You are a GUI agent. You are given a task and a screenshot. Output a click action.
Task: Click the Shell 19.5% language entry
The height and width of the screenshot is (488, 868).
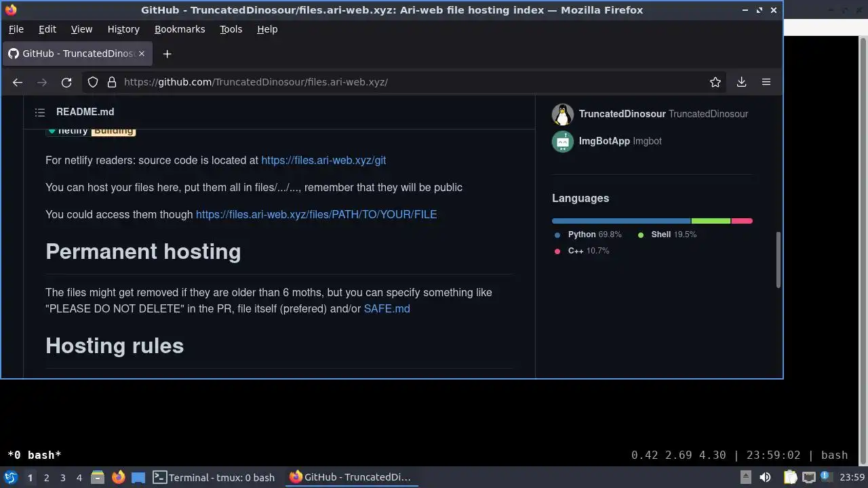pyautogui.click(x=667, y=235)
